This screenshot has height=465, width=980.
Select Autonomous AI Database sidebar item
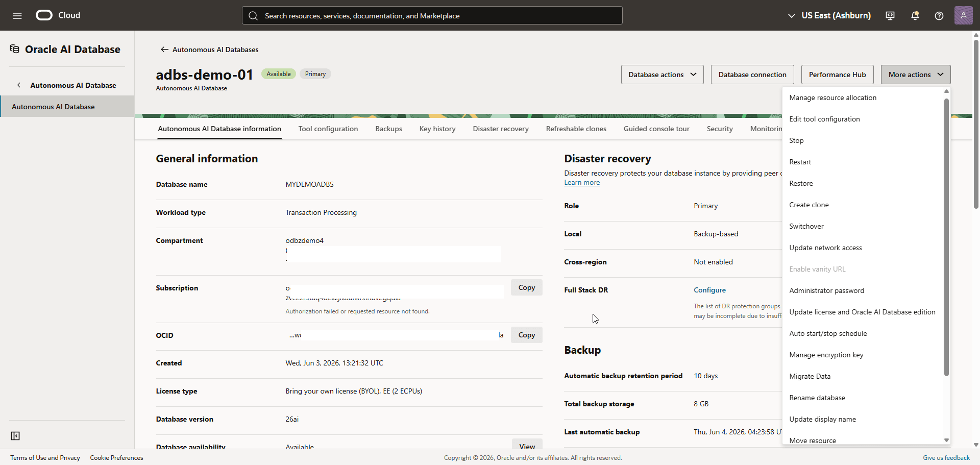(67, 107)
